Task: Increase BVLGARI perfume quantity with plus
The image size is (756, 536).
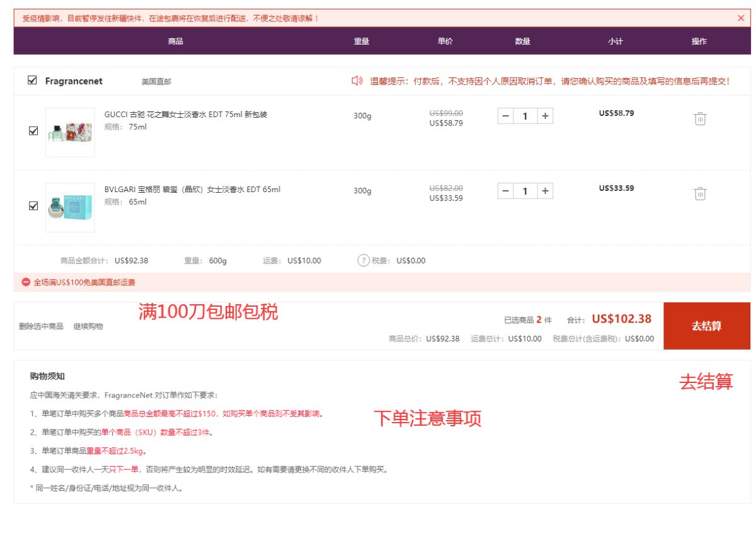Action: tap(546, 191)
